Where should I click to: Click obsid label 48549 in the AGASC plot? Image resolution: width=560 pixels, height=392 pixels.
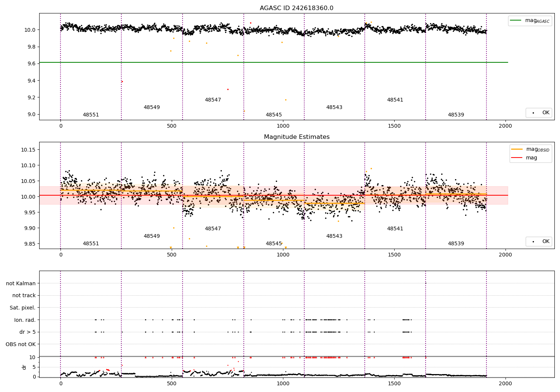click(x=152, y=108)
